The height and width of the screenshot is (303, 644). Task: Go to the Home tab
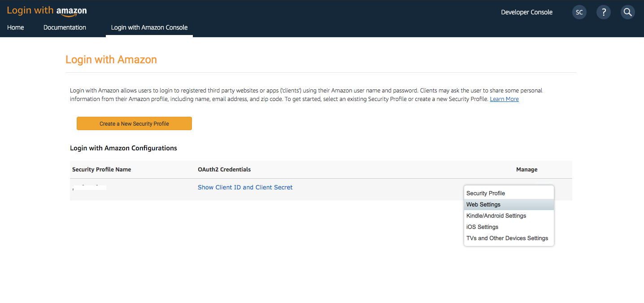click(x=16, y=27)
